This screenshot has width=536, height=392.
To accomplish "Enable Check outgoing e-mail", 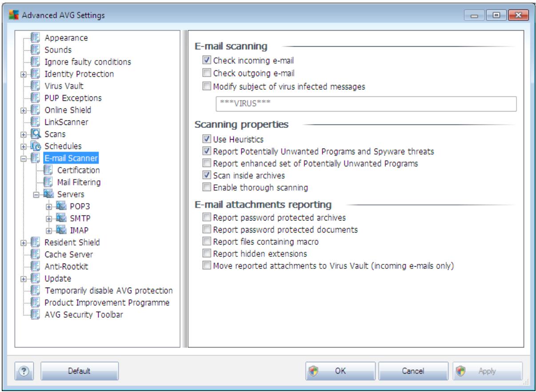I will [x=206, y=73].
